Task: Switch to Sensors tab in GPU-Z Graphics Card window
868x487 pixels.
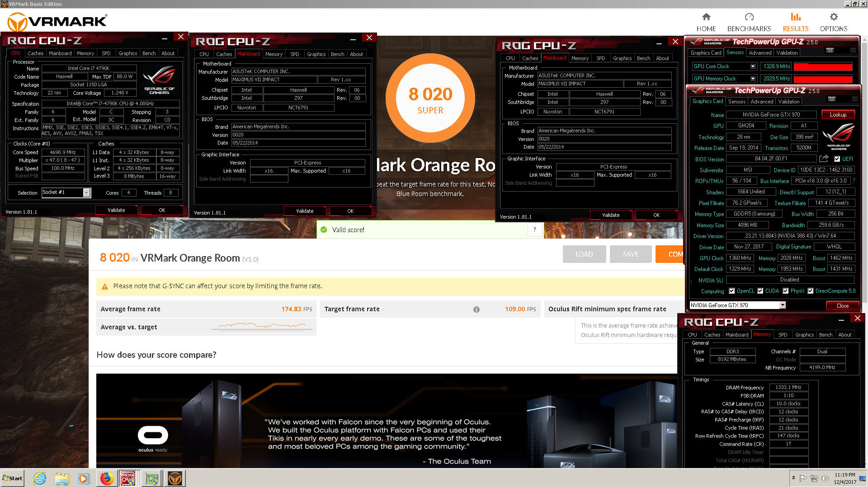Action: click(x=737, y=102)
